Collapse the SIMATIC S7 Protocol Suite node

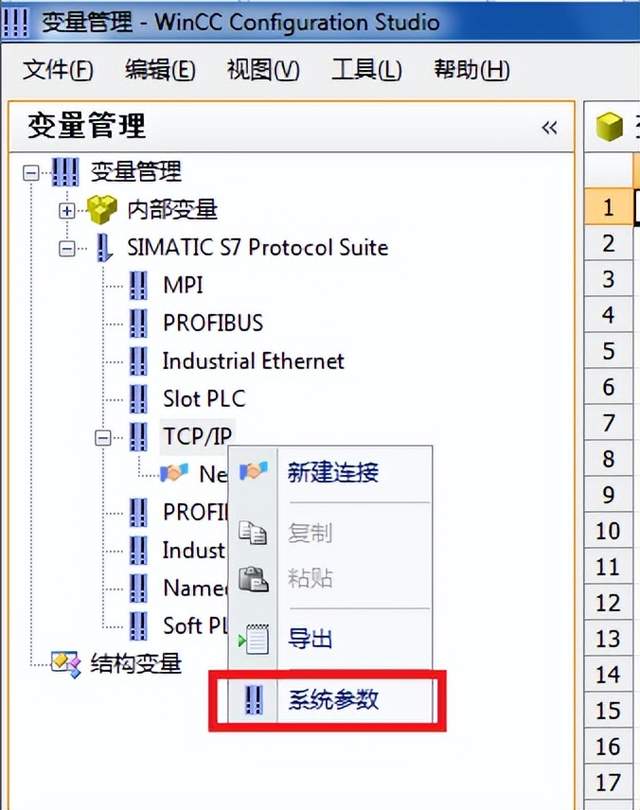point(67,248)
